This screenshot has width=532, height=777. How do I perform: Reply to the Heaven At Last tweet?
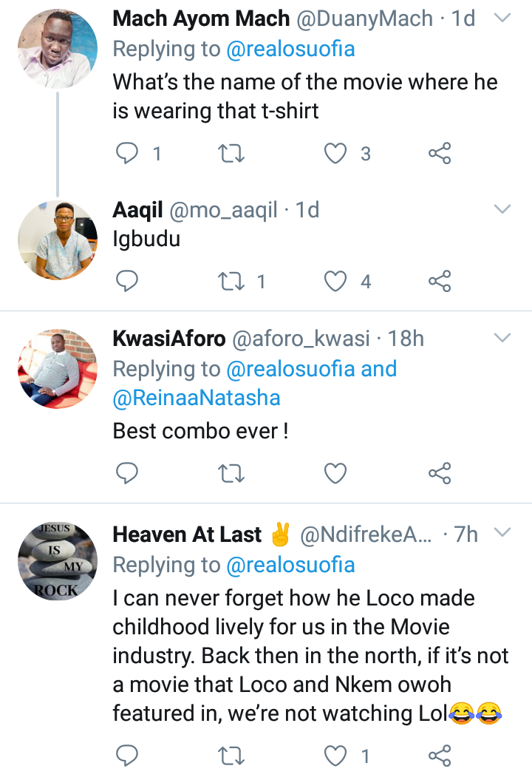click(x=127, y=756)
